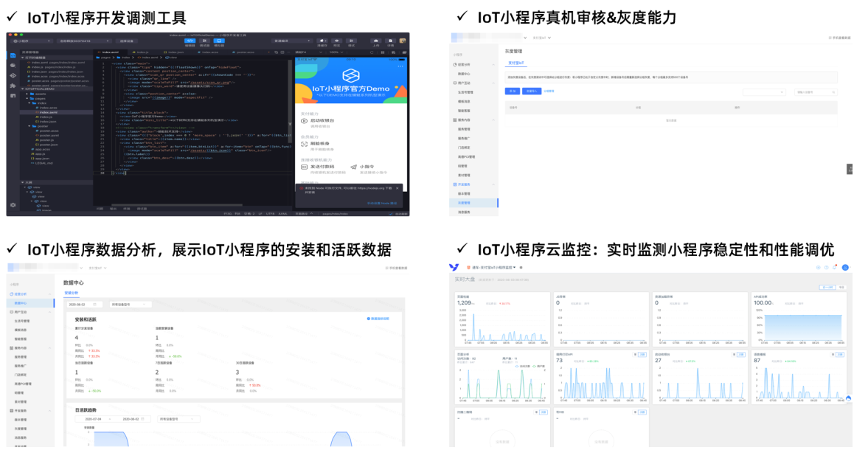Viewport: 868px width, 464px height.
Task: Click the IDE editor mode code icon
Action: (x=190, y=41)
